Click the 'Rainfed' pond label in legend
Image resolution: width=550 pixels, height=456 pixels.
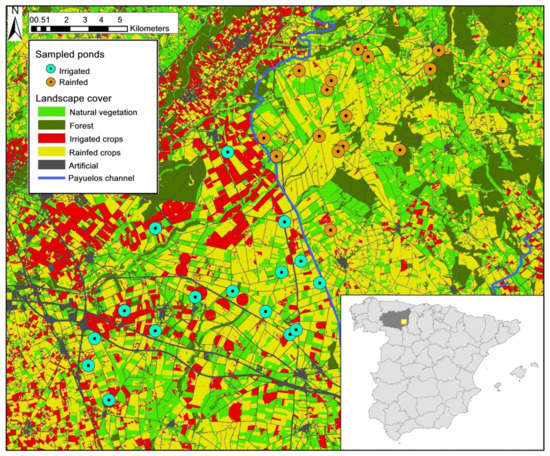pos(73,82)
